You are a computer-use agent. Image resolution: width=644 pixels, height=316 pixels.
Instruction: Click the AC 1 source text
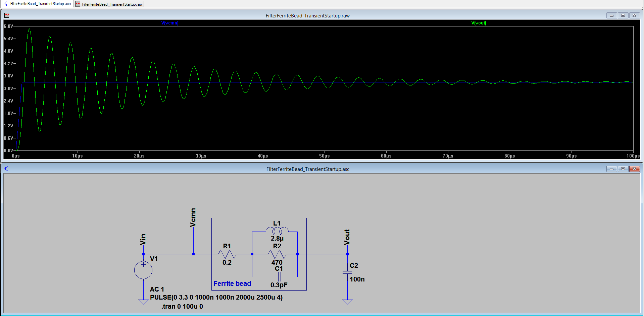click(157, 289)
